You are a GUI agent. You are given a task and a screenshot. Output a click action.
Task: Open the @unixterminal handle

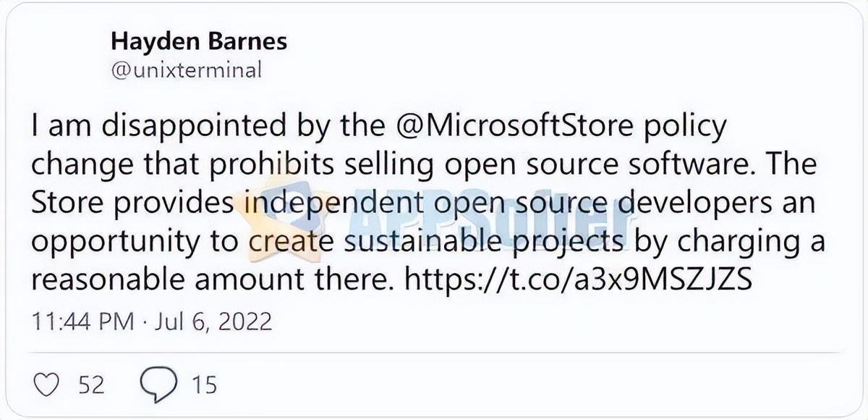click(x=185, y=70)
